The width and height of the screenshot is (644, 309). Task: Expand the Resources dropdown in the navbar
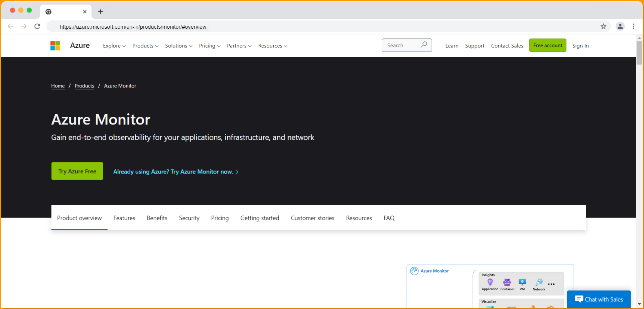(272, 46)
